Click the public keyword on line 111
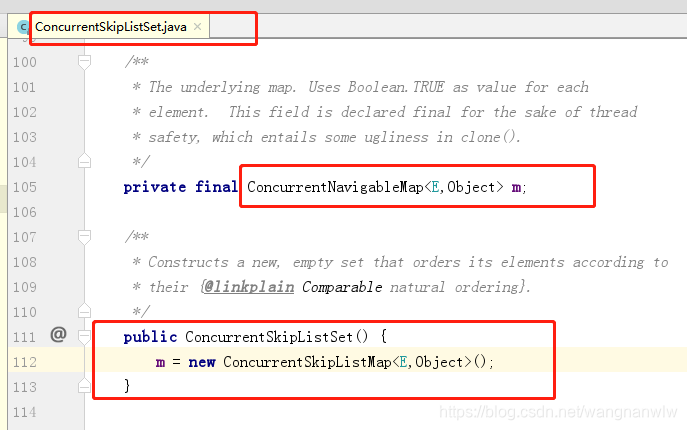687x430 pixels. [150, 337]
